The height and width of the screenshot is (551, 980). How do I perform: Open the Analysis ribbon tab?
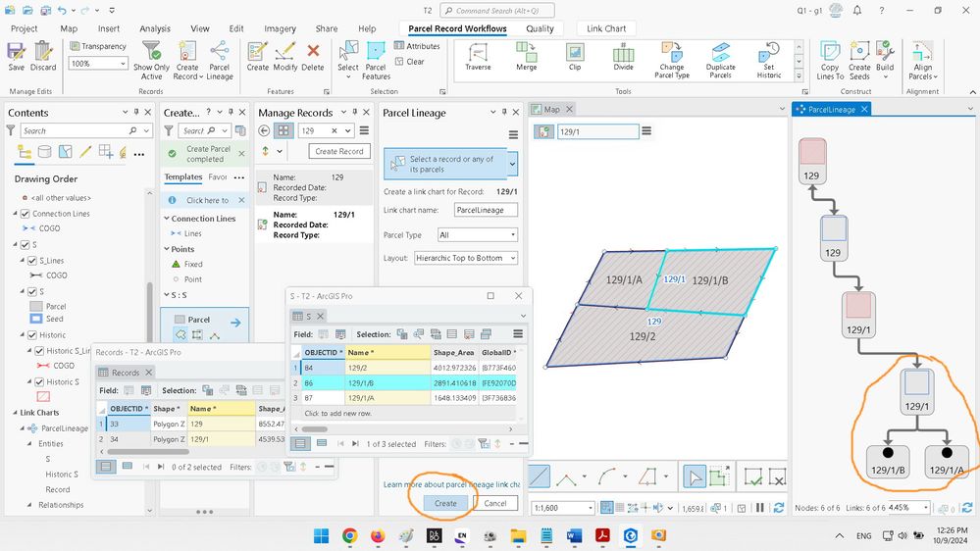coord(155,28)
